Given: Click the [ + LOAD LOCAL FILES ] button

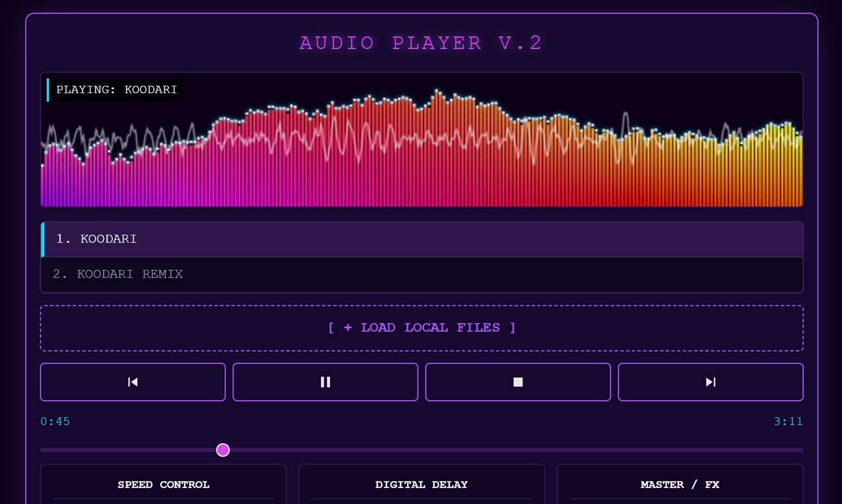Looking at the screenshot, I should (x=422, y=327).
